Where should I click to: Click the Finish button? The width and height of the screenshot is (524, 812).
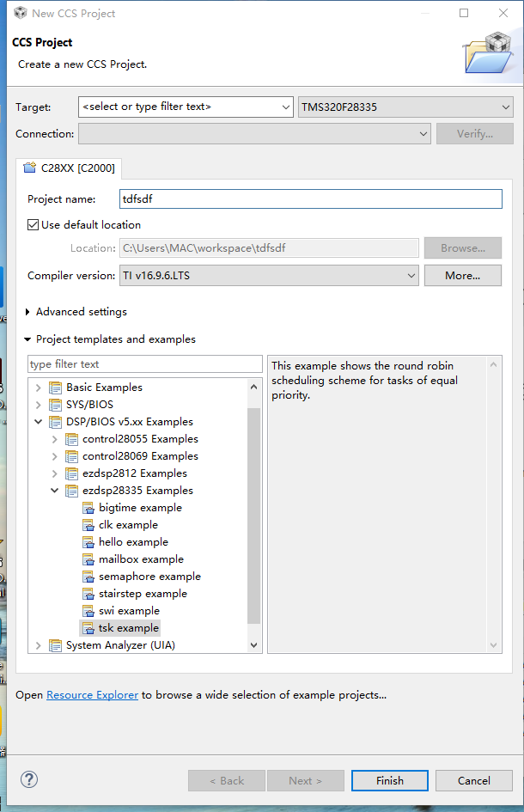click(x=389, y=780)
